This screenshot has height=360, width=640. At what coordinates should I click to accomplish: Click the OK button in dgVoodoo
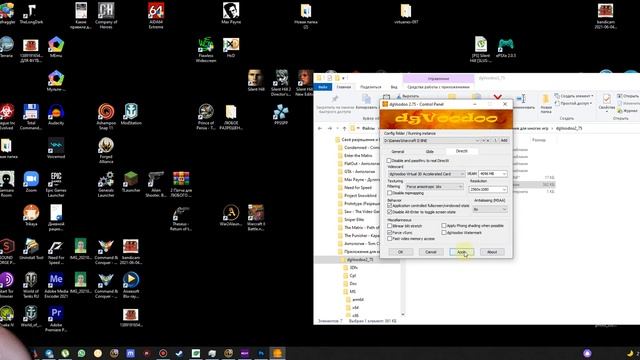tap(400, 252)
